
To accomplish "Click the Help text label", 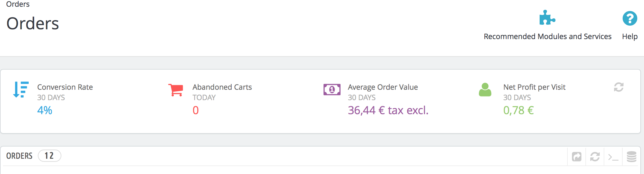I will [630, 37].
